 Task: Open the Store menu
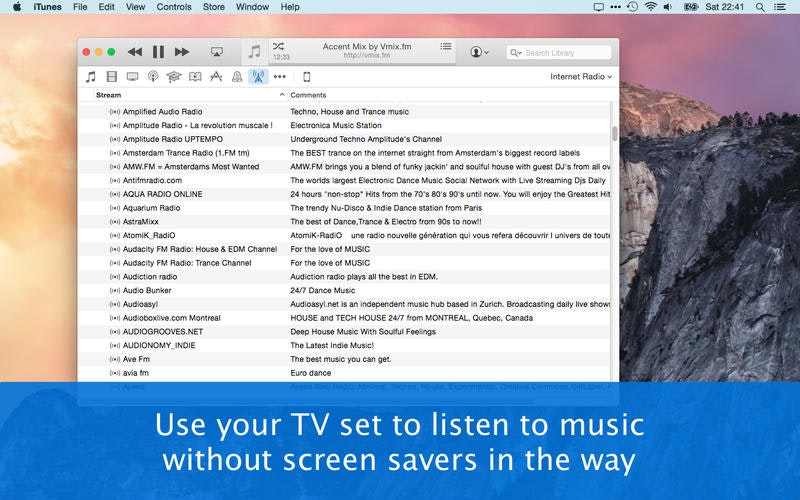pos(214,7)
